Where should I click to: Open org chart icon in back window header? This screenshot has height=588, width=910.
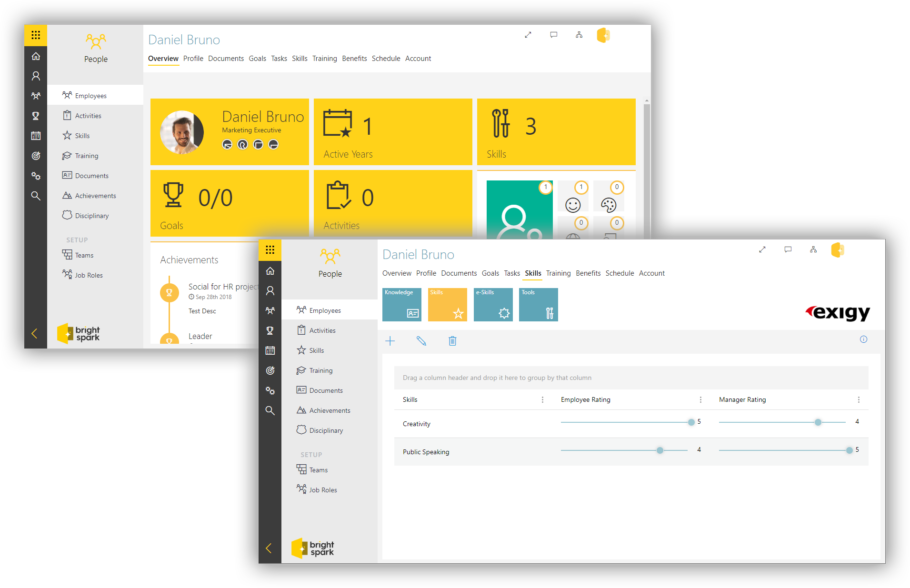point(579,35)
